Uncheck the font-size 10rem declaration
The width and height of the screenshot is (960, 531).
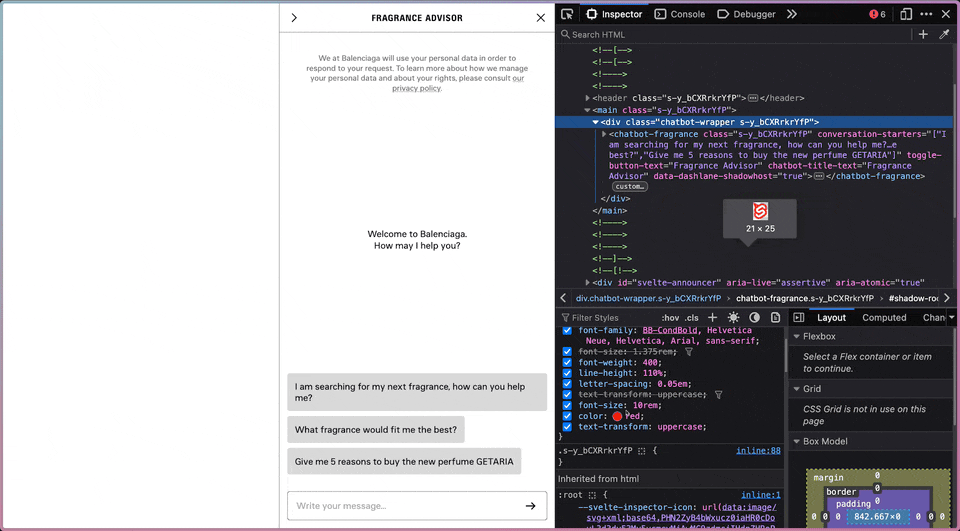tap(568, 405)
